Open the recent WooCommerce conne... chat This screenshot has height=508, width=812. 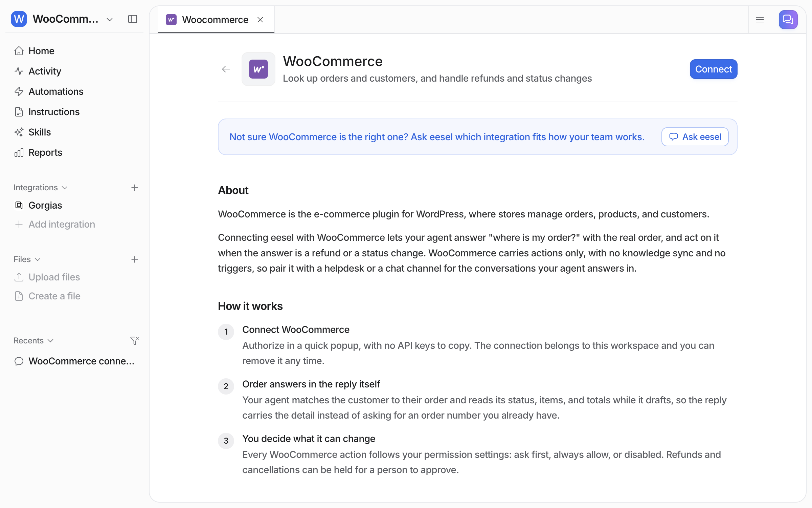pyautogui.click(x=74, y=361)
